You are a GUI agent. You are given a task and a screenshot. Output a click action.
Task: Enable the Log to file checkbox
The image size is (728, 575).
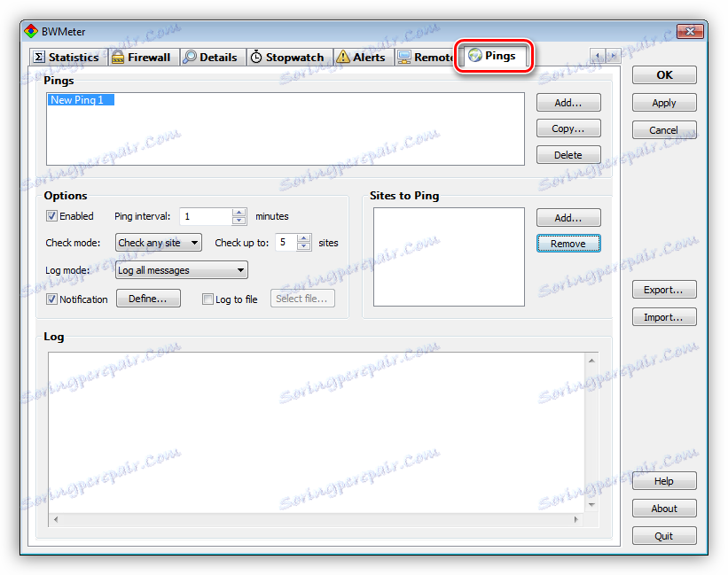coord(207,299)
